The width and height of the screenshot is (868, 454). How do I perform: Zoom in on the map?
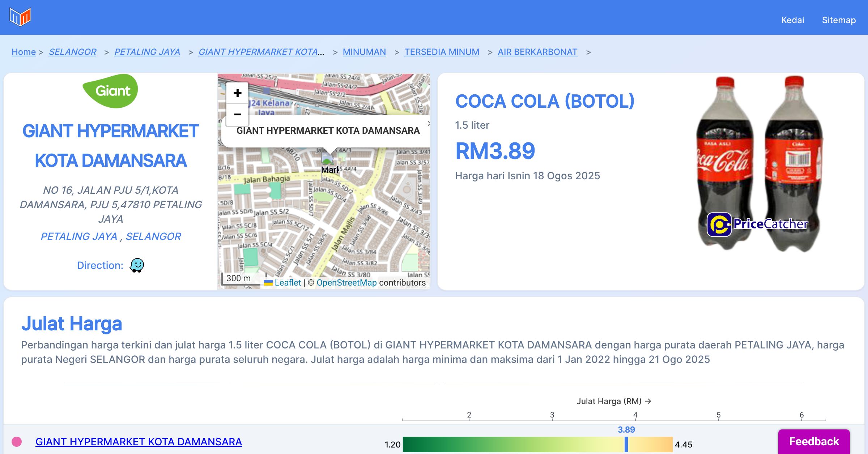click(x=237, y=93)
